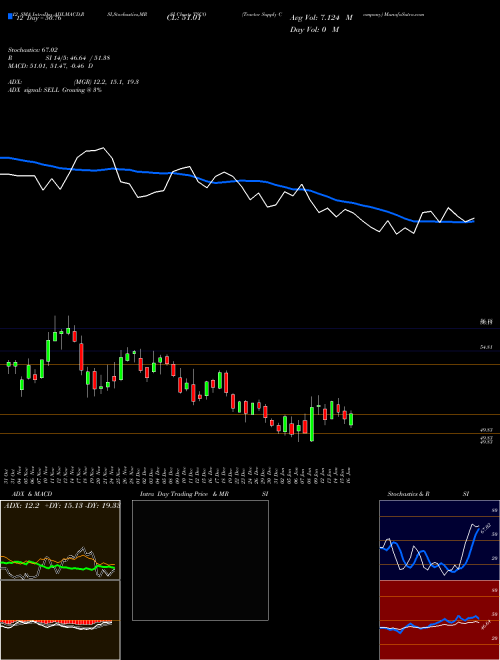Click the '54.81' price level label
500x660 pixels.
(486, 347)
